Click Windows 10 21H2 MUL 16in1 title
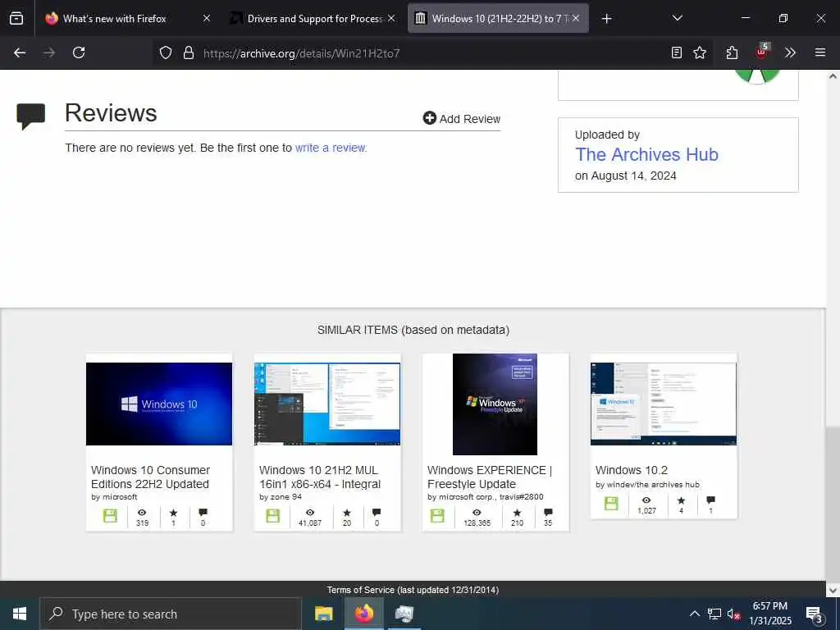The height and width of the screenshot is (630, 840). [x=320, y=477]
